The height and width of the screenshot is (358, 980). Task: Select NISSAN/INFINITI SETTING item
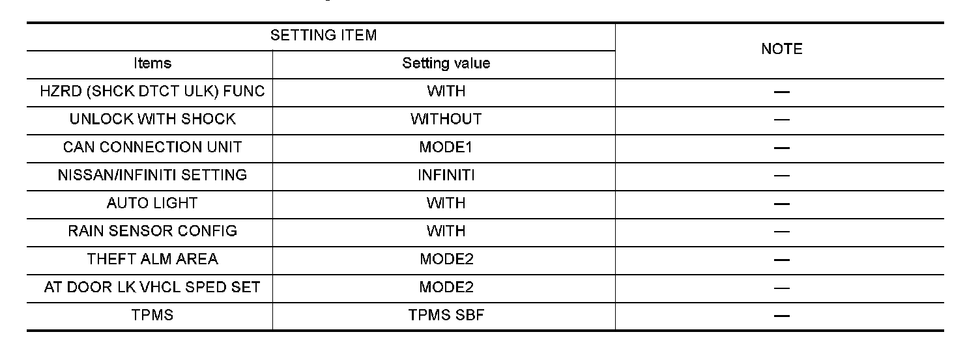coord(152,175)
